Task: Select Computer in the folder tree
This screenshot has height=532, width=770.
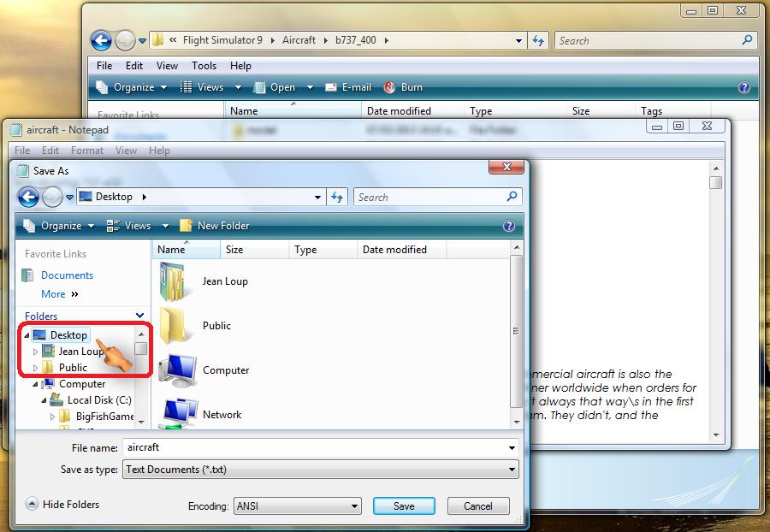Action: point(82,384)
